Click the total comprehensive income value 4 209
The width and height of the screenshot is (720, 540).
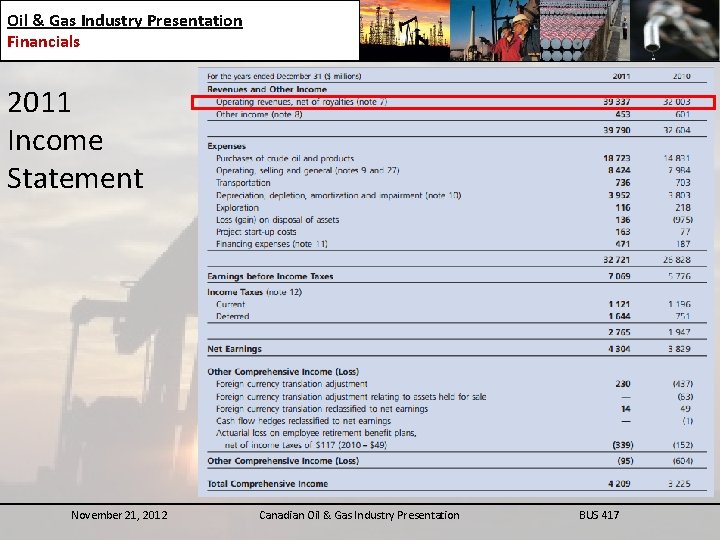[619, 484]
